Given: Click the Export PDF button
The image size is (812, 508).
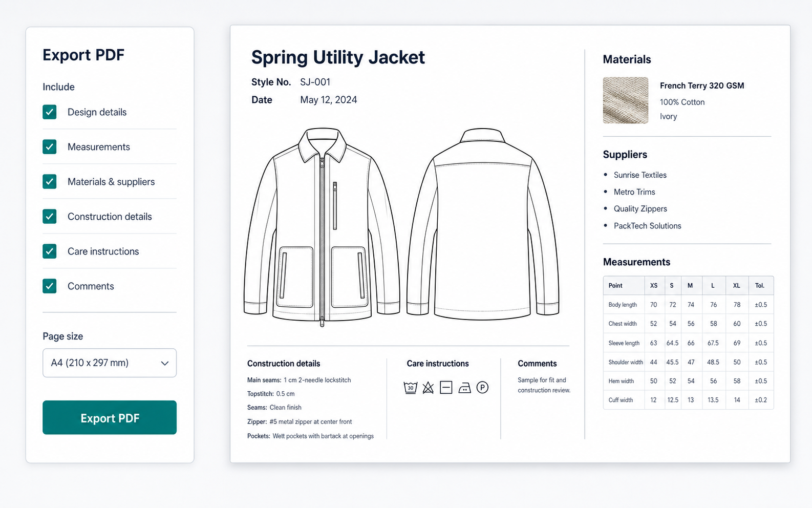Looking at the screenshot, I should 110,418.
